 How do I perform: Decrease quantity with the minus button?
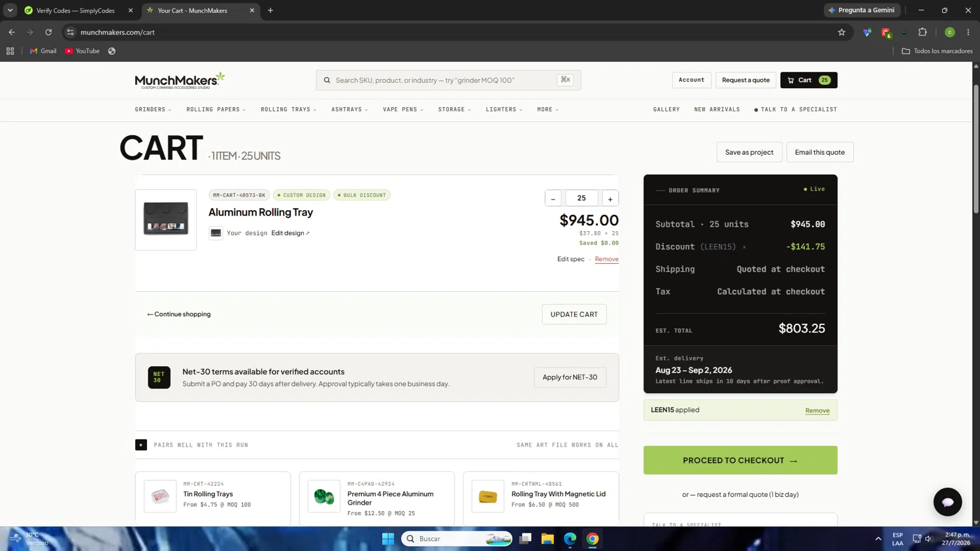pos(553,198)
